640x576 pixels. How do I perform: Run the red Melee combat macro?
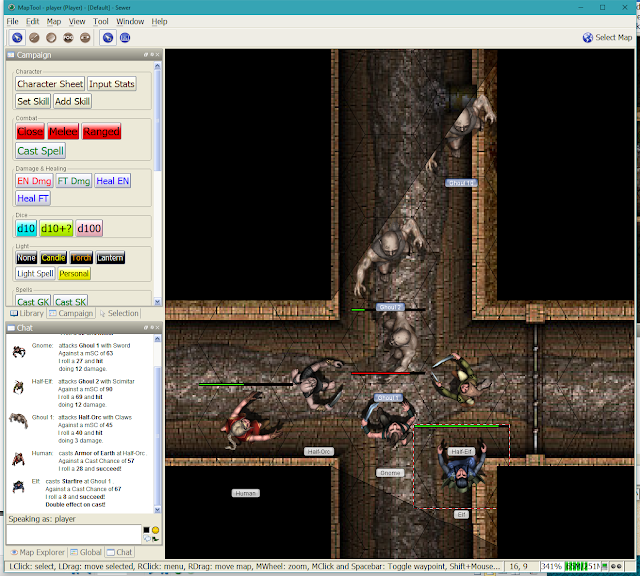63,131
